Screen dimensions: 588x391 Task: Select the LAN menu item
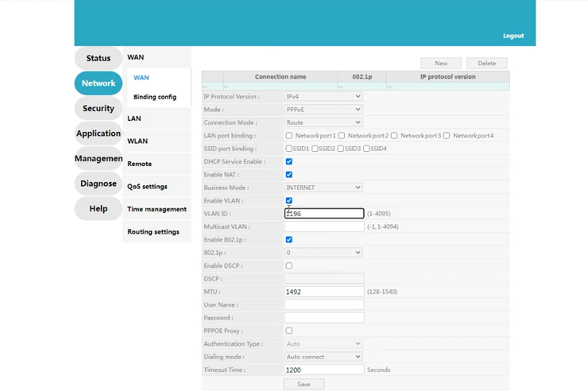point(134,118)
